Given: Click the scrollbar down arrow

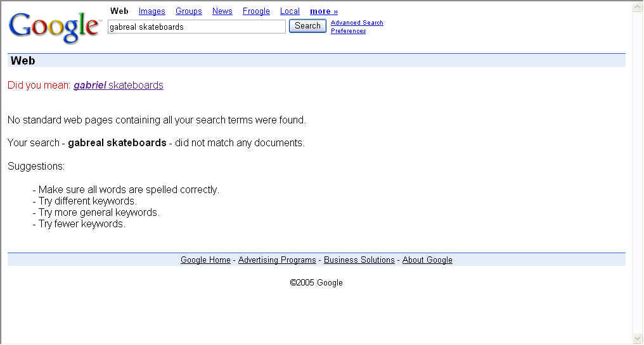Looking at the screenshot, I should coord(638,338).
